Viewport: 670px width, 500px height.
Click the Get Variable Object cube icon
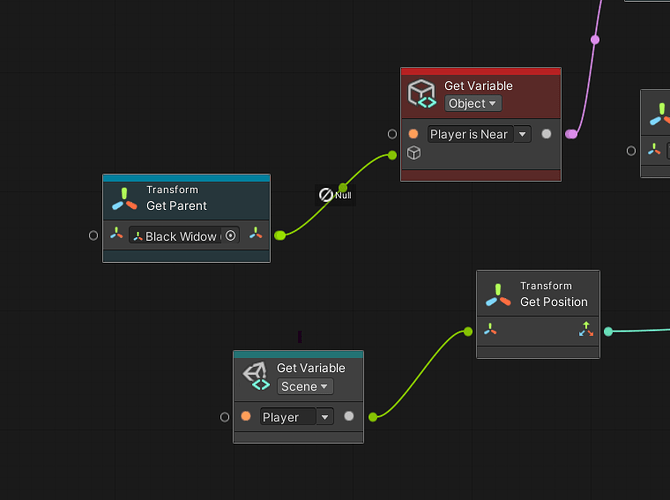click(x=422, y=94)
